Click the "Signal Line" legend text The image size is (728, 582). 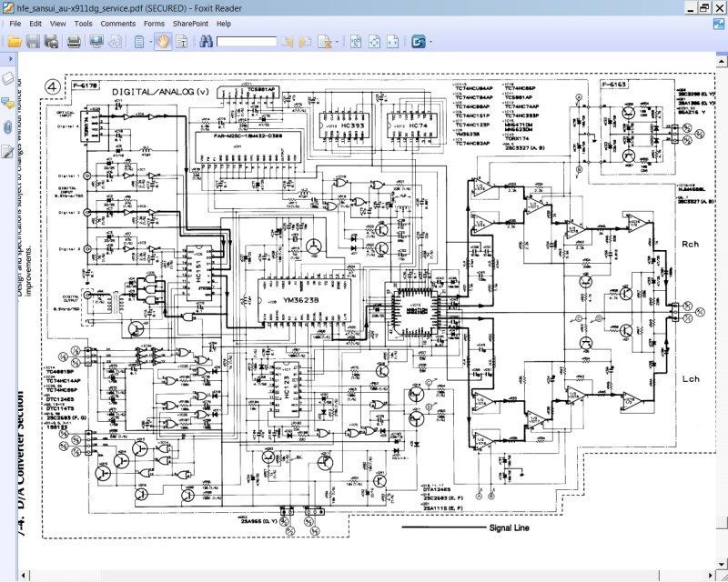click(x=510, y=527)
